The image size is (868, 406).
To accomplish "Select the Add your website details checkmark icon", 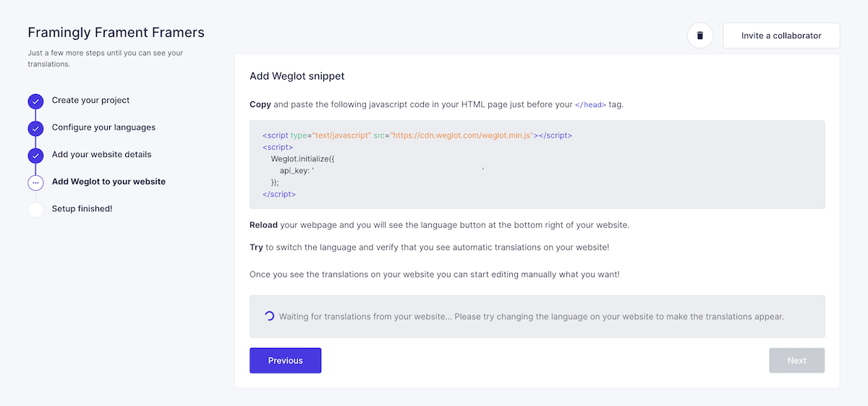I will (x=35, y=156).
